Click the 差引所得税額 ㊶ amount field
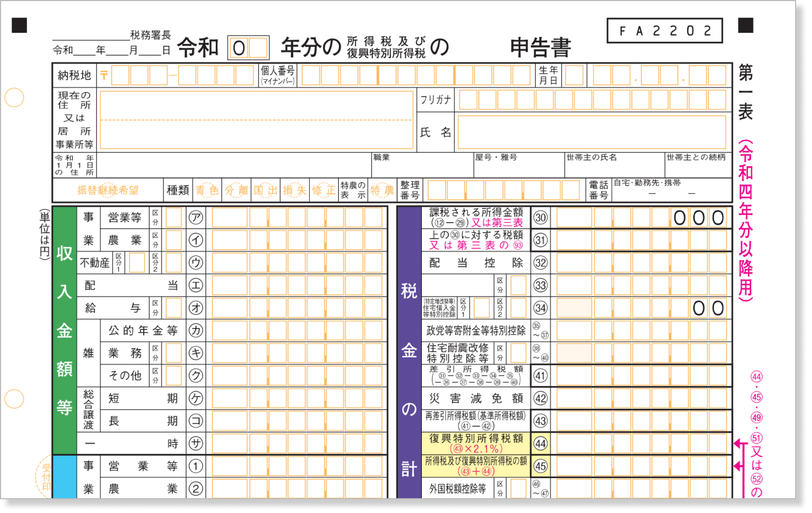 pos(642,376)
